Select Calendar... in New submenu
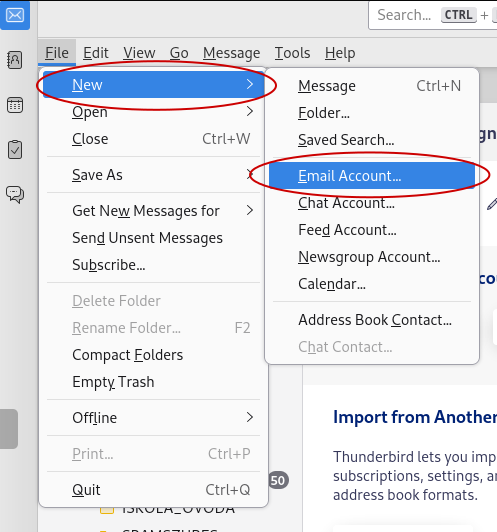The width and height of the screenshot is (497, 532). pyautogui.click(x=372, y=284)
